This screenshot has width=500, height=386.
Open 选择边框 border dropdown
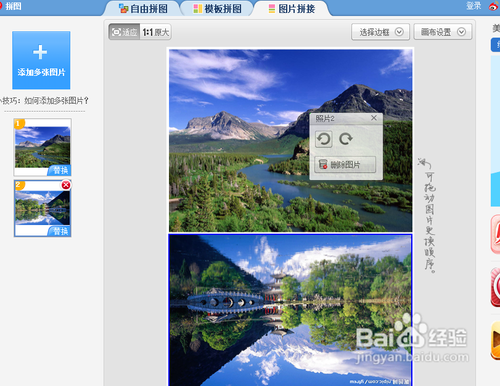(x=380, y=32)
